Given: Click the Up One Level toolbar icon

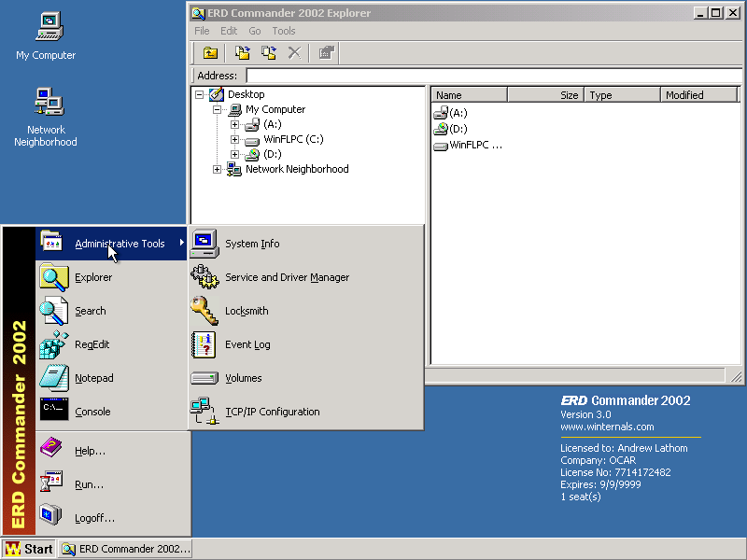Looking at the screenshot, I should pyautogui.click(x=210, y=53).
